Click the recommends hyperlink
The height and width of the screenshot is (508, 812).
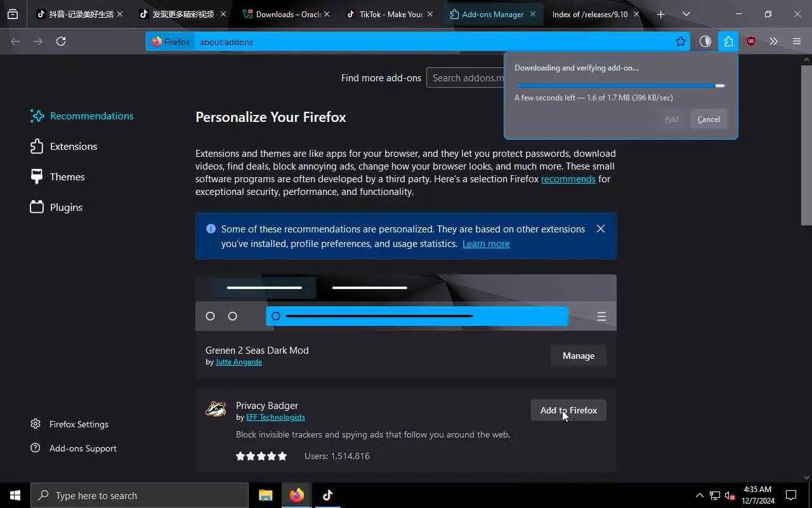[568, 179]
